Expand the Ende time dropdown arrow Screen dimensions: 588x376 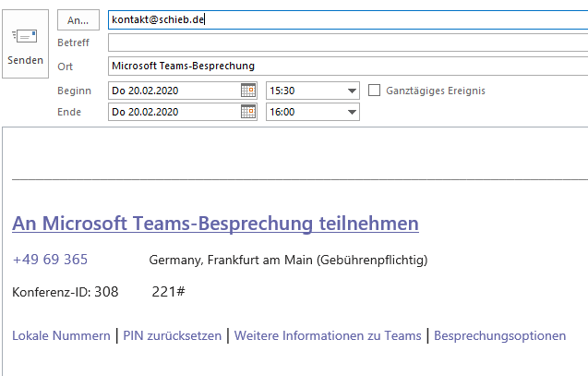coord(351,112)
